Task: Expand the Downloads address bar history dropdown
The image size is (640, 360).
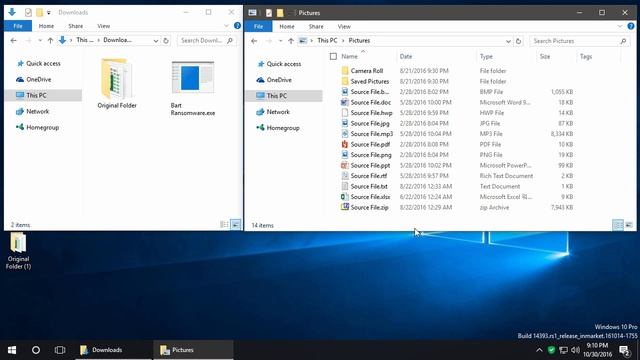Action: pyautogui.click(x=156, y=40)
